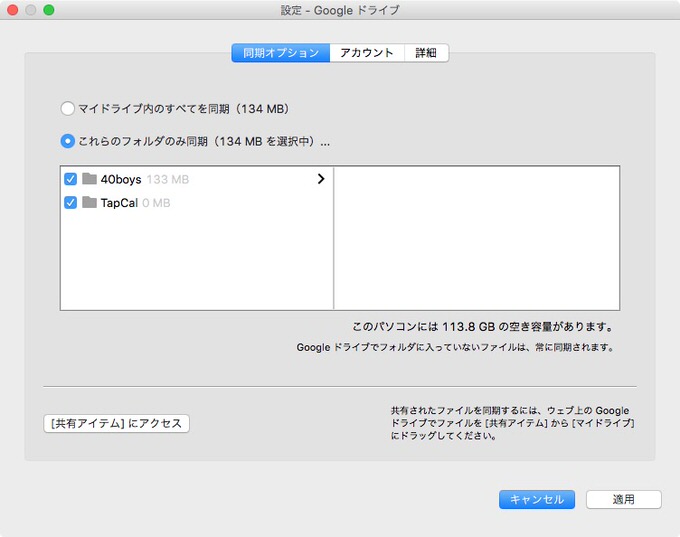Open the アカウント tab
Image resolution: width=680 pixels, height=537 pixels.
[x=367, y=53]
